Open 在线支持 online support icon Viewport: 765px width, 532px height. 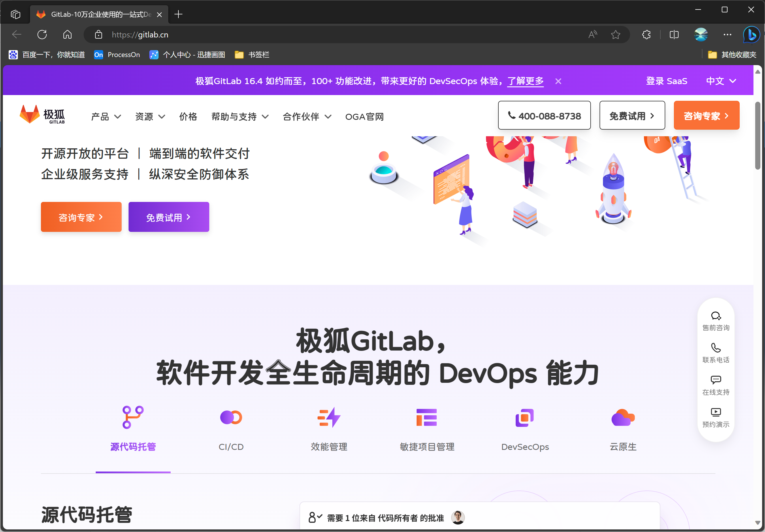715,380
